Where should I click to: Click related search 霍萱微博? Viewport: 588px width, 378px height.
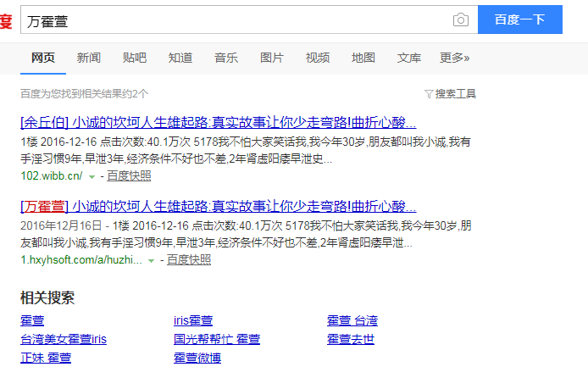click(x=197, y=358)
